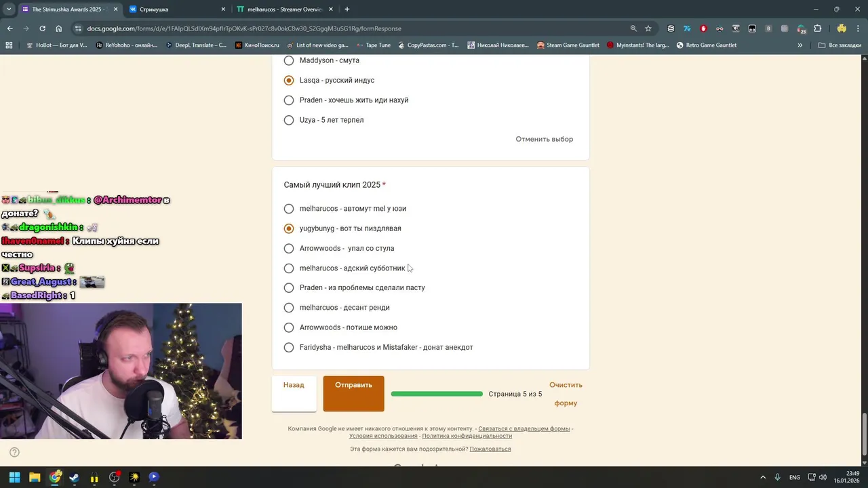Select melharcuos - десант ренди

pos(289,308)
